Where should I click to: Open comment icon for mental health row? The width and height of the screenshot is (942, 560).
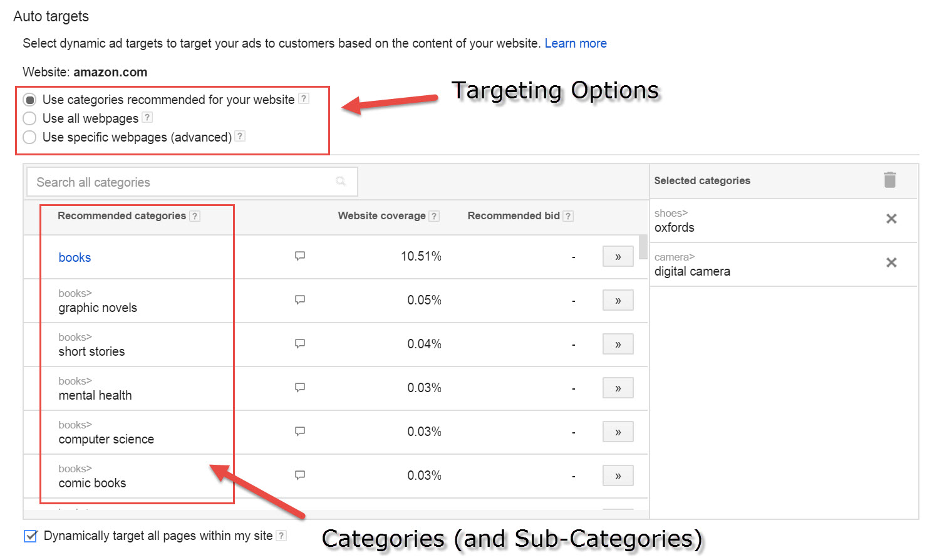click(300, 387)
